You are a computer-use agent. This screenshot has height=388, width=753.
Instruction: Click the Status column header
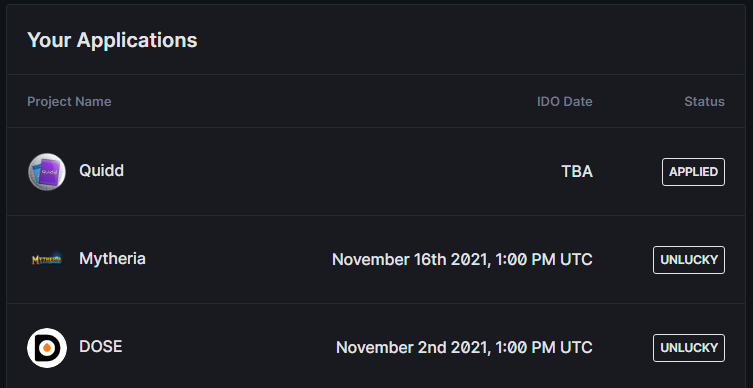pos(704,102)
